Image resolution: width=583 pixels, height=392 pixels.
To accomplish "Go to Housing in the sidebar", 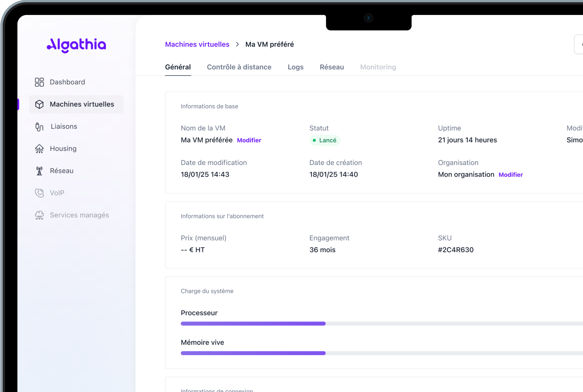I will [x=76, y=149].
